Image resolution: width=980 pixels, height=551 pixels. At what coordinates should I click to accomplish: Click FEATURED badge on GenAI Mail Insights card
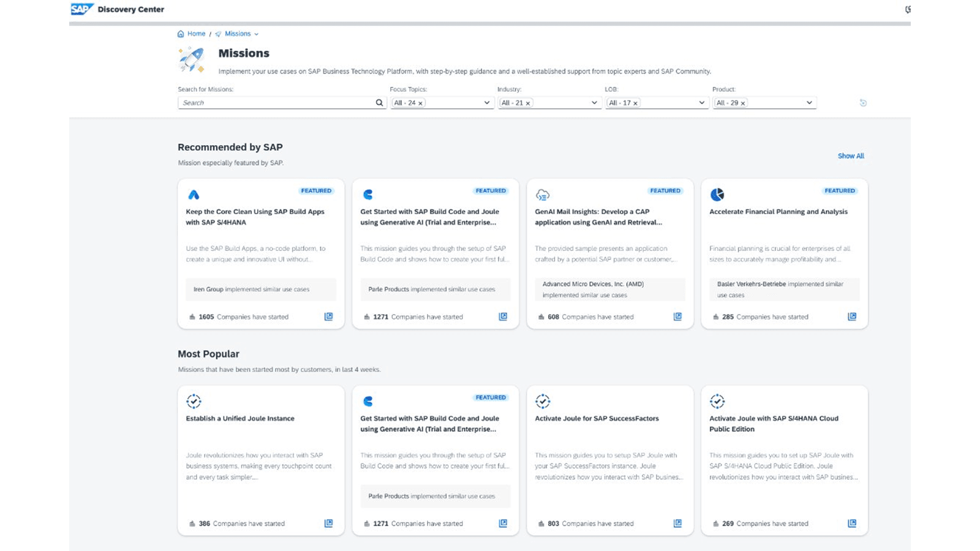(x=665, y=191)
